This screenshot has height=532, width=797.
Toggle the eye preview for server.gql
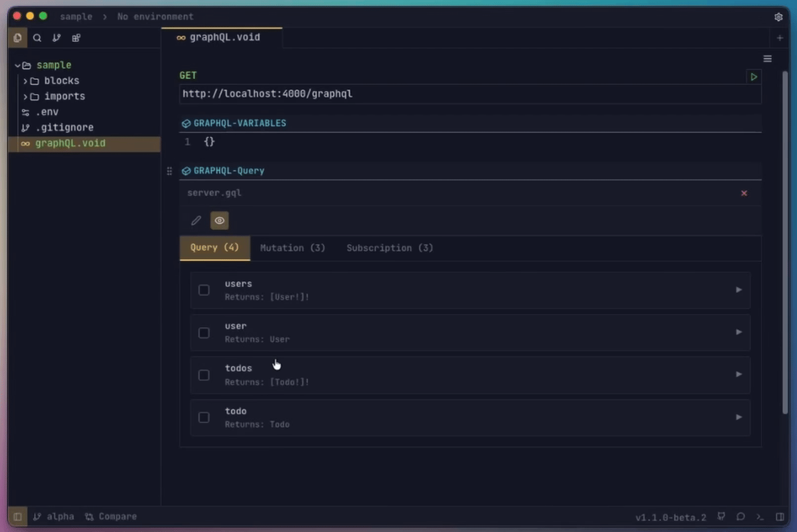click(219, 221)
